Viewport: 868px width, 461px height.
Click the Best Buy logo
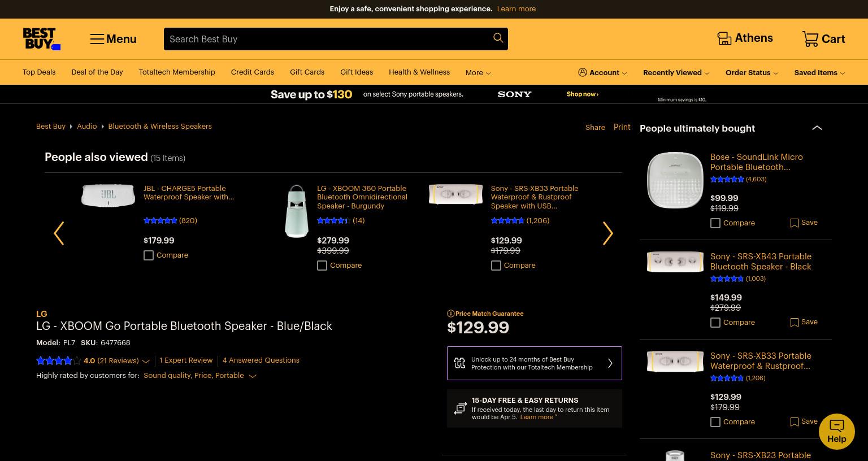pos(41,39)
